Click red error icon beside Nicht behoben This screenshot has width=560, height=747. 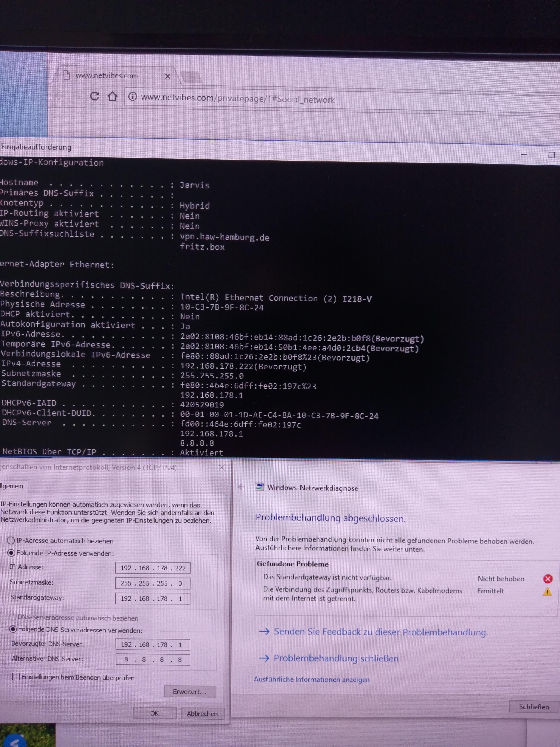547,579
